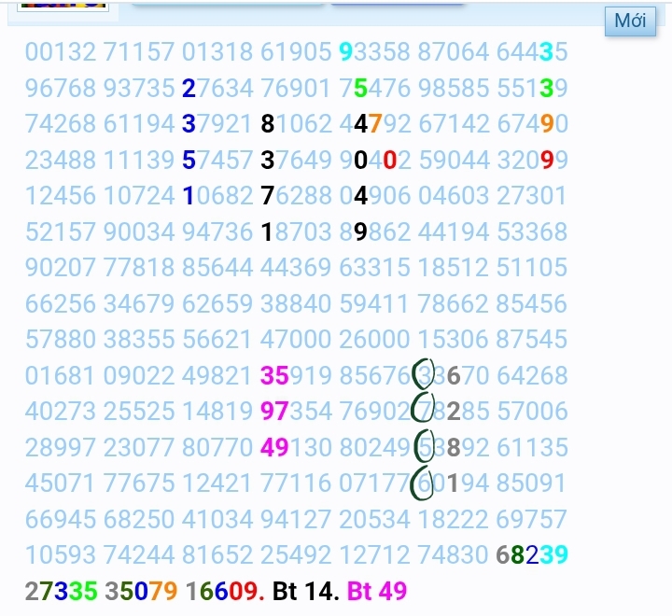The image size is (672, 616).
Task: Click on number 01318
Action: click(217, 52)
